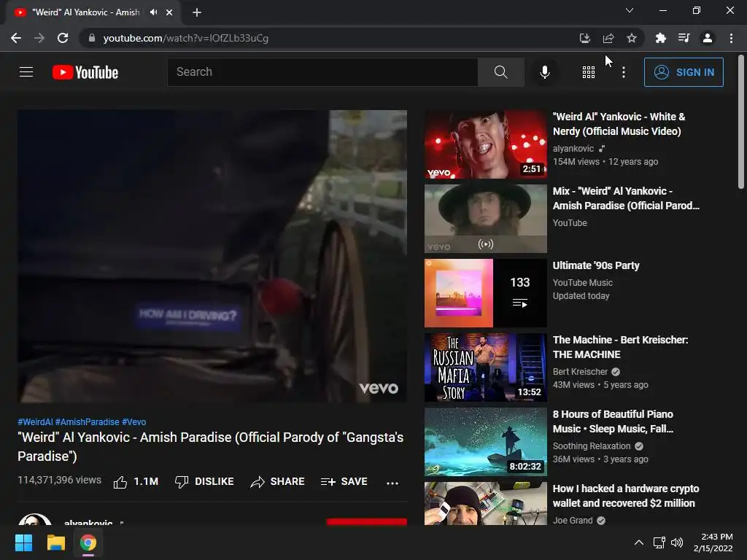Reload the page in Chrome
Viewport: 747px width, 560px height.
tap(63, 38)
